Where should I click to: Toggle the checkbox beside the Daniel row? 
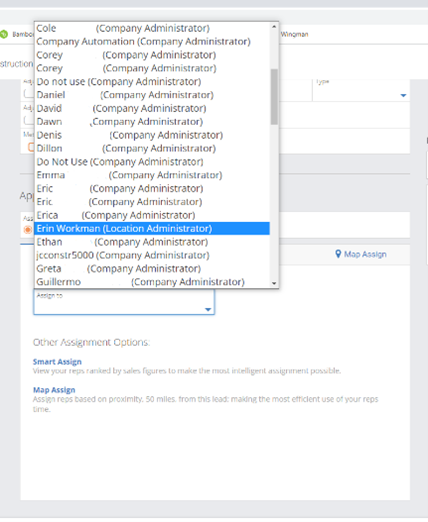pos(29,94)
